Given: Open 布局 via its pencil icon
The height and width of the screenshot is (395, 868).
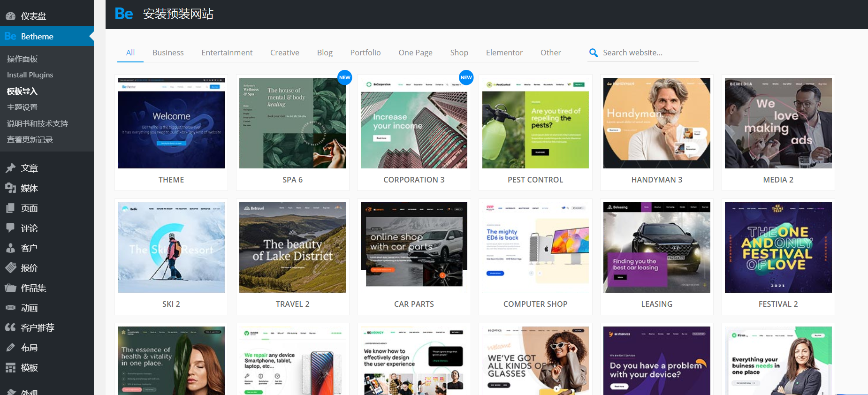Looking at the screenshot, I should click(10, 348).
